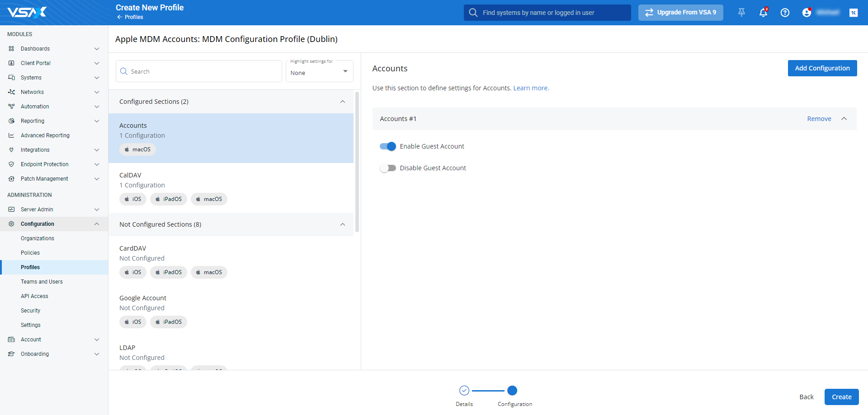Click the Reporting module icon
Image resolution: width=868 pixels, height=415 pixels.
pos(11,121)
